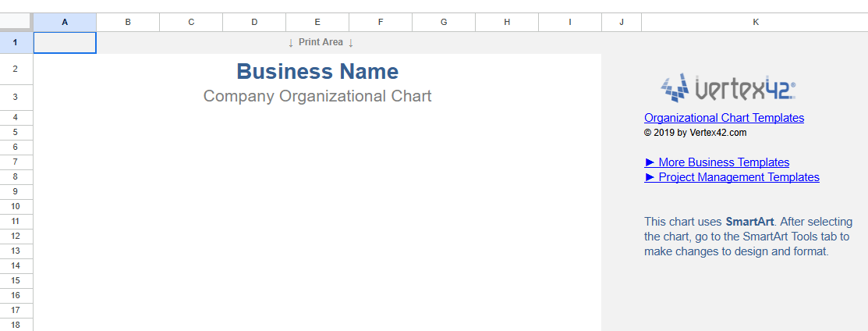Follow the More Business Templates link
This screenshot has width=868, height=331.
point(717,162)
